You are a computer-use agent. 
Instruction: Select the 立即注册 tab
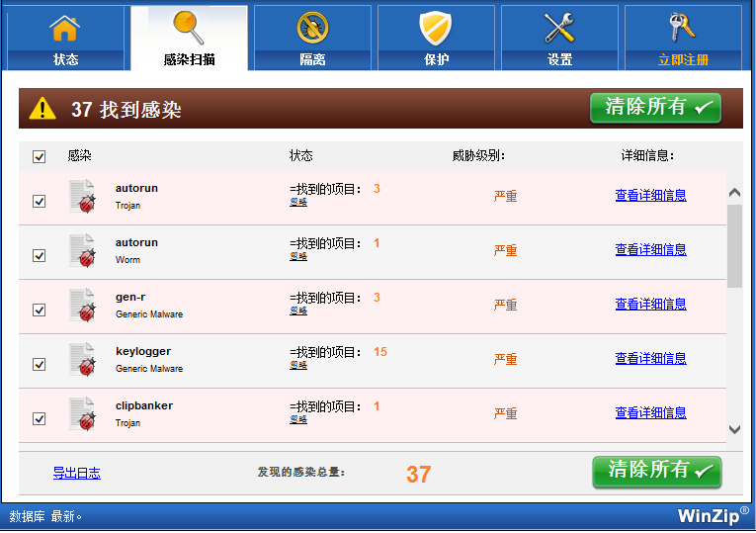[683, 39]
